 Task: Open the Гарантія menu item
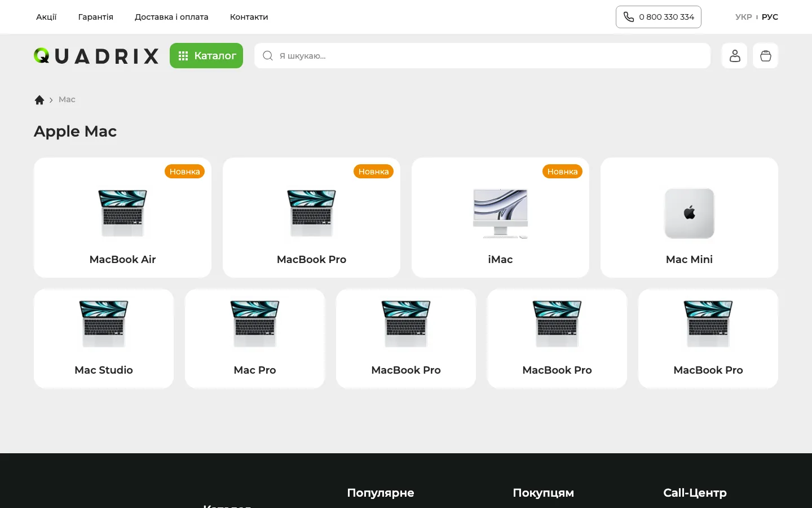tap(96, 17)
